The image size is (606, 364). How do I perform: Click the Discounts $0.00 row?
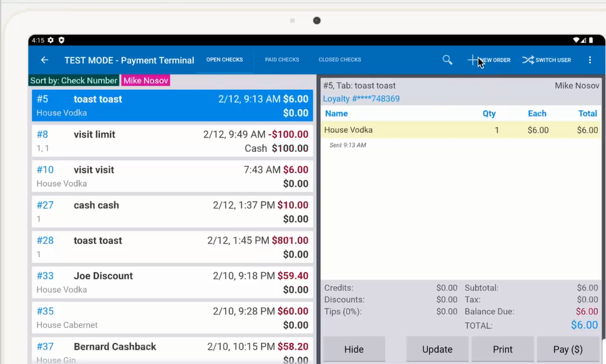391,299
